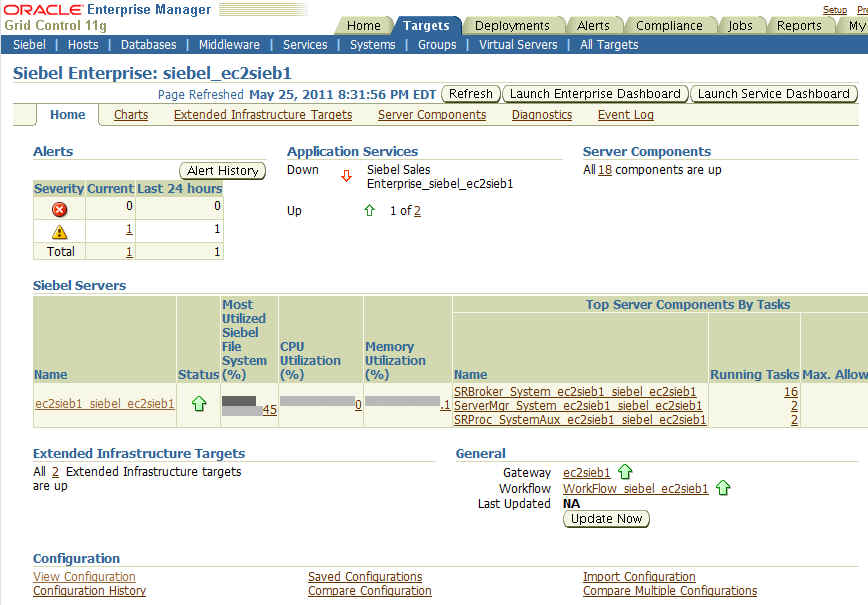Click Import Configuration link
The height and width of the screenshot is (605, 868).
(639, 576)
